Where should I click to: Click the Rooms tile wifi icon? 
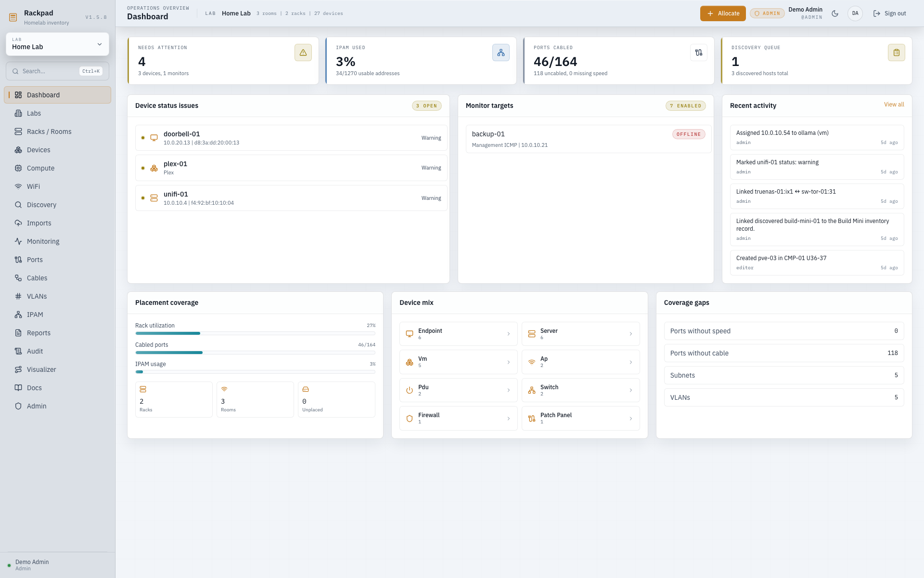224,389
